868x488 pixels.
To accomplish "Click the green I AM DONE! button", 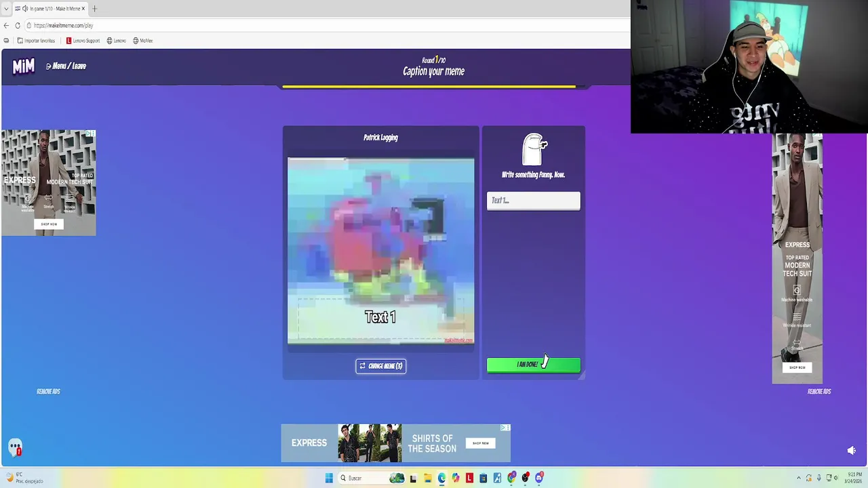I will (x=533, y=365).
